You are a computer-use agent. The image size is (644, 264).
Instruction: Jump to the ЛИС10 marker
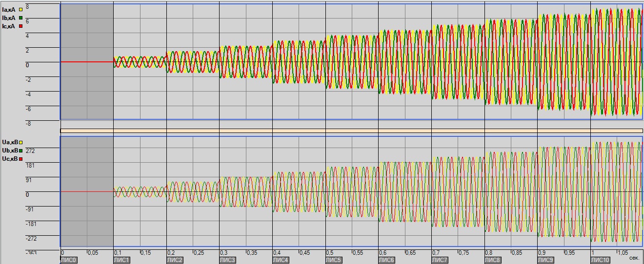click(601, 261)
